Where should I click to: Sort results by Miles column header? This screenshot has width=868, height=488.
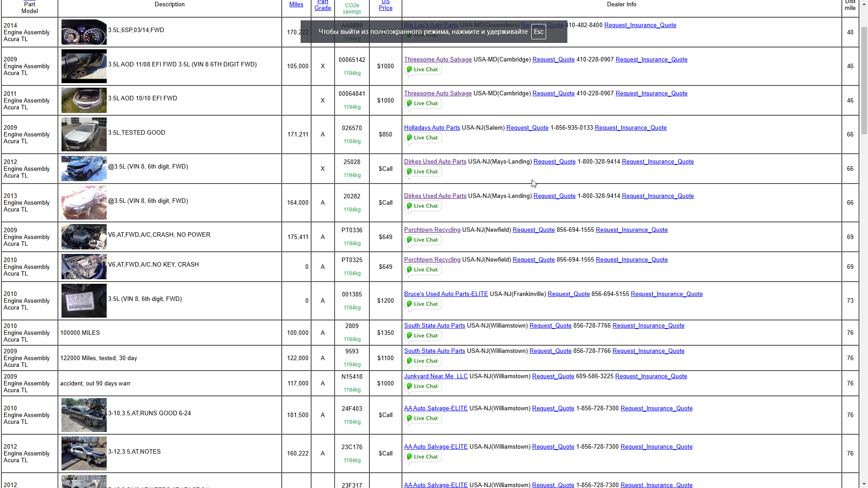tap(296, 5)
